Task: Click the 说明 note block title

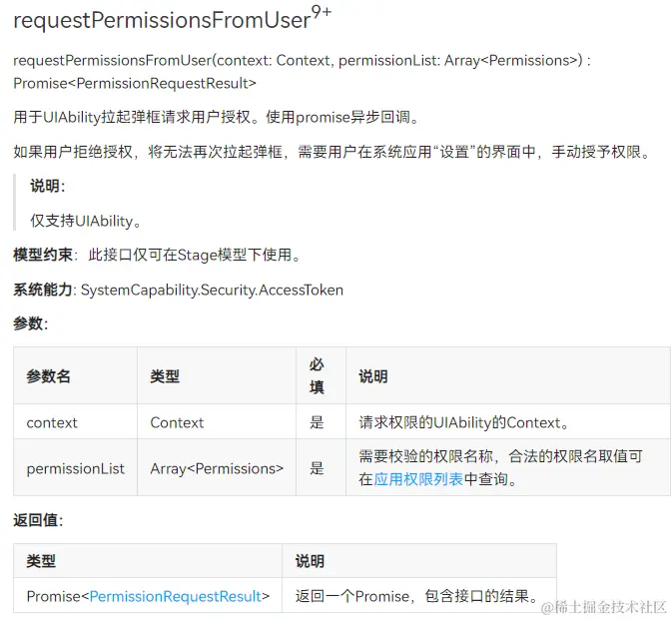Action: [x=48, y=186]
